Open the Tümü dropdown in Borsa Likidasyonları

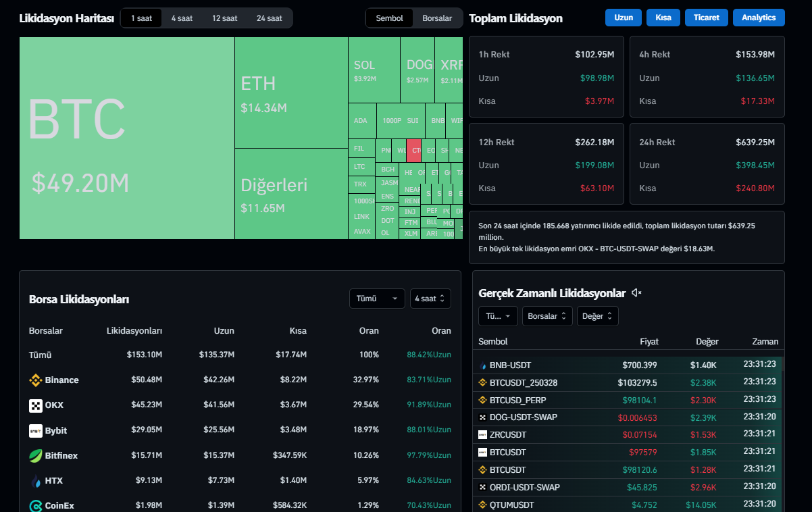click(376, 299)
